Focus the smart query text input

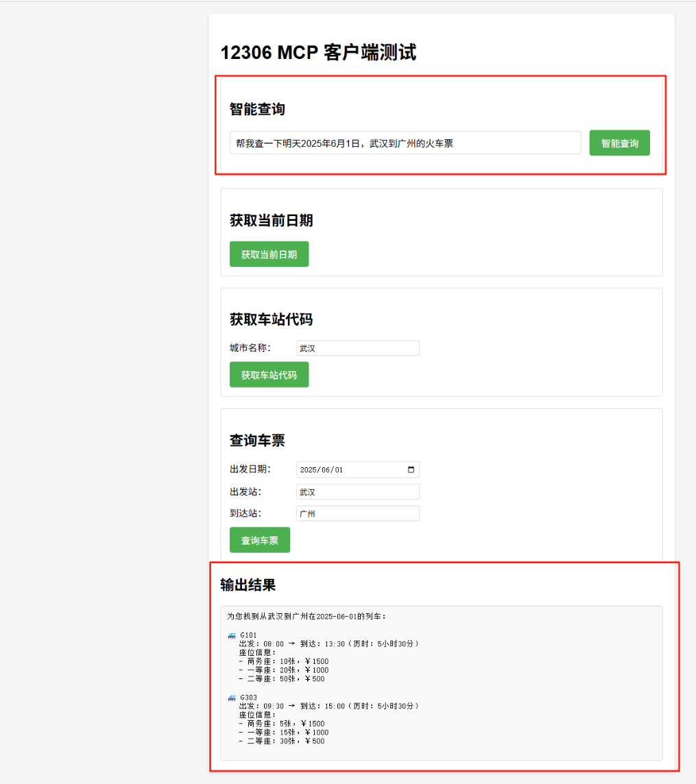point(405,143)
